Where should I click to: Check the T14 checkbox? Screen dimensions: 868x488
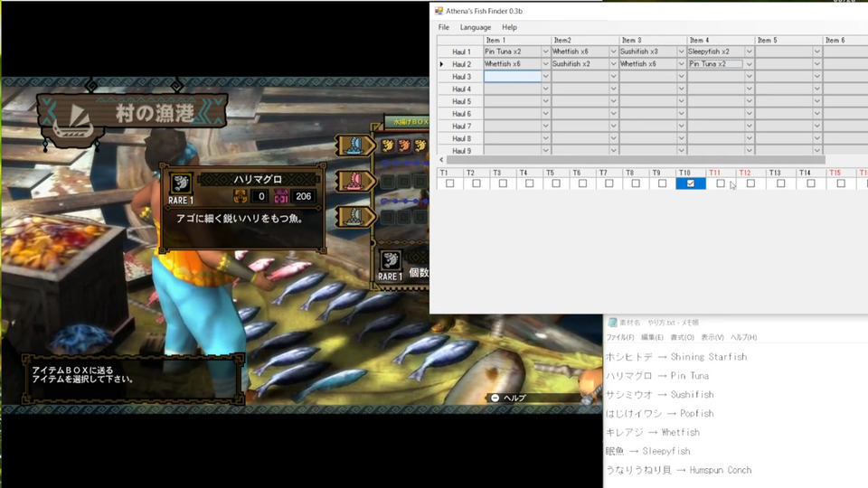coord(810,183)
